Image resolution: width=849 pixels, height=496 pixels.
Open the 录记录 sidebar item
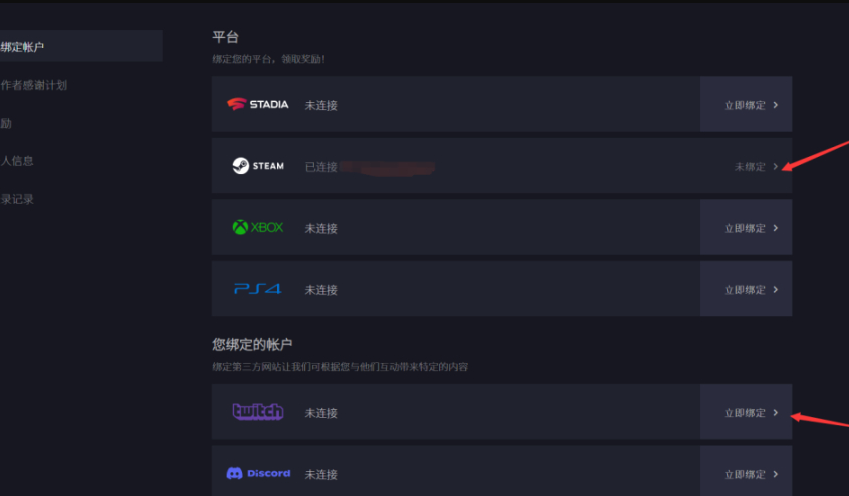click(17, 199)
